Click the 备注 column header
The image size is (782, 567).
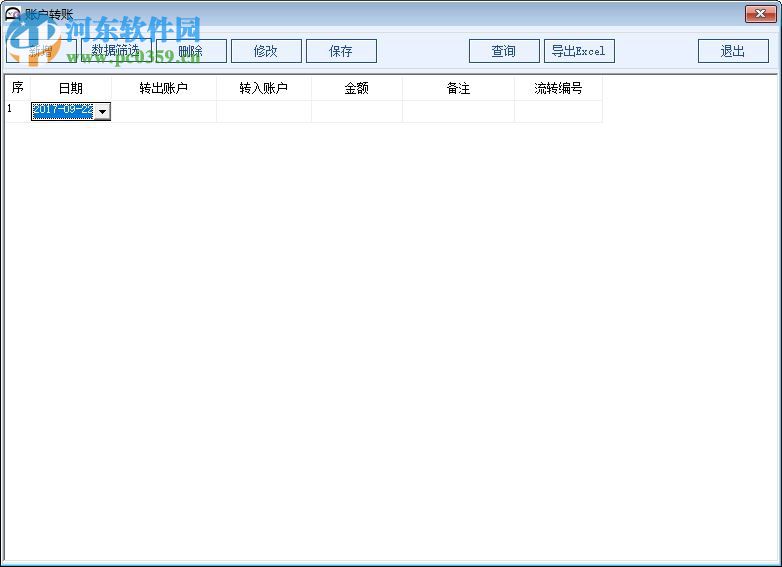(x=458, y=88)
